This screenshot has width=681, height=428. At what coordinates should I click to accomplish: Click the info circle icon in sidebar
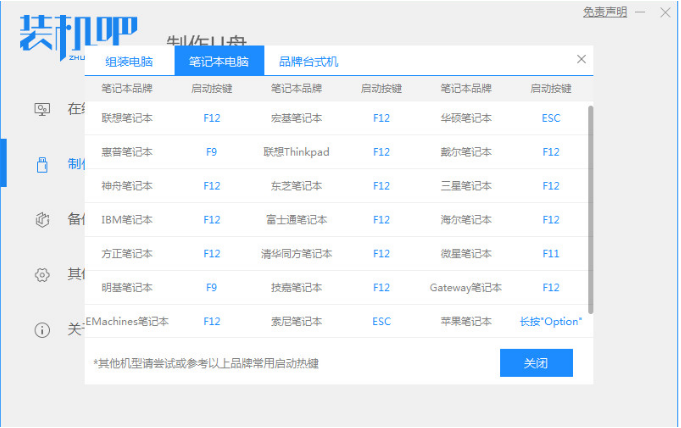coord(42,329)
